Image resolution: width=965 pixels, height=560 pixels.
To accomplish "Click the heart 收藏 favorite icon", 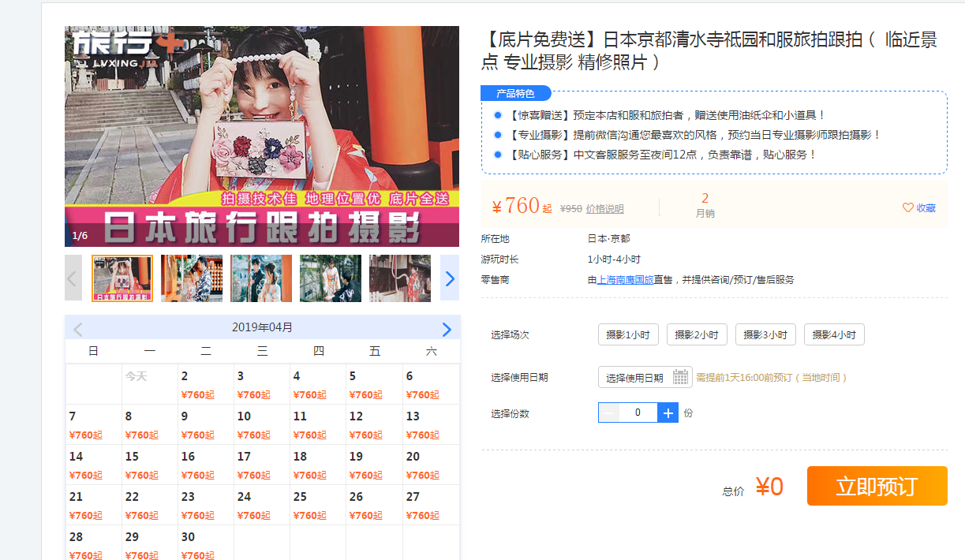I will [907, 208].
